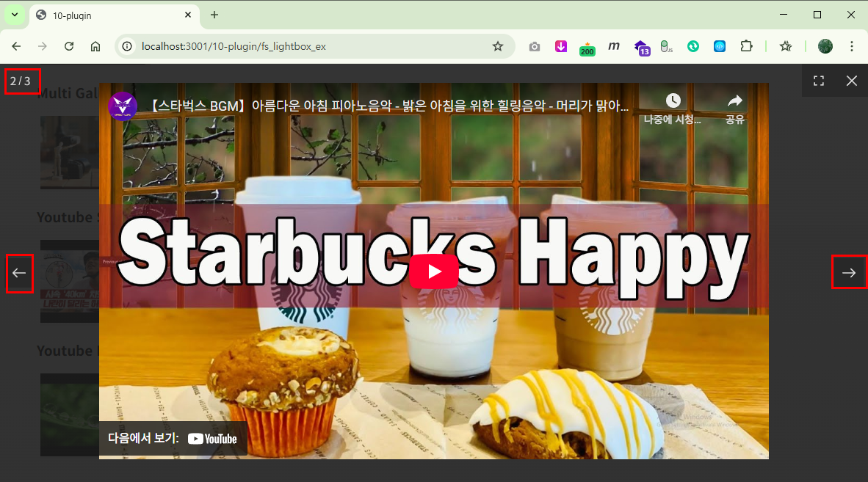
Task: Expand the tab search dropdown
Action: (15, 15)
